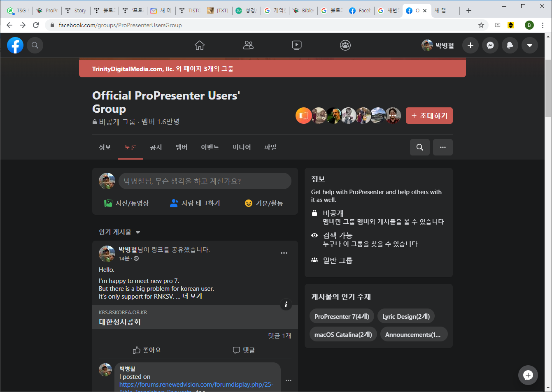Screen dimensions: 552x392
Task: Select ProPresenter 7(4개) topic
Action: click(x=342, y=316)
